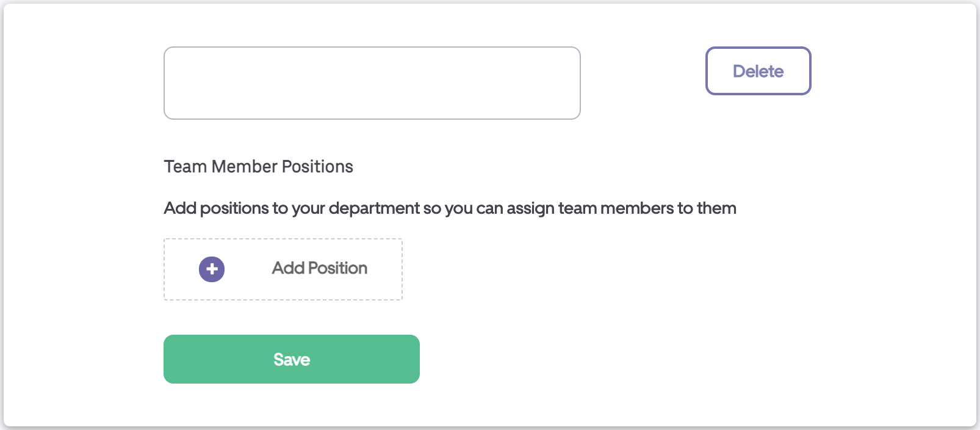
Task: Click the add positions description sentence
Action: tap(450, 208)
